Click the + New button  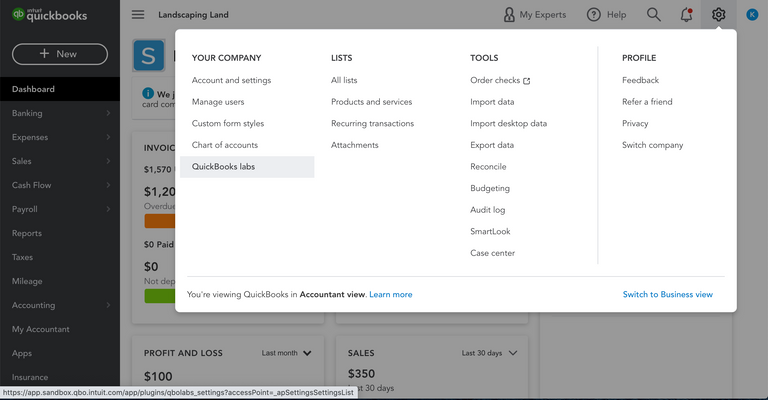[60, 54]
